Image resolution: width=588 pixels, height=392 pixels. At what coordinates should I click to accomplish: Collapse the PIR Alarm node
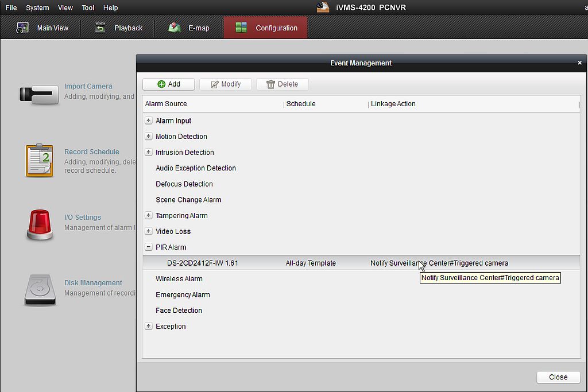(x=149, y=247)
